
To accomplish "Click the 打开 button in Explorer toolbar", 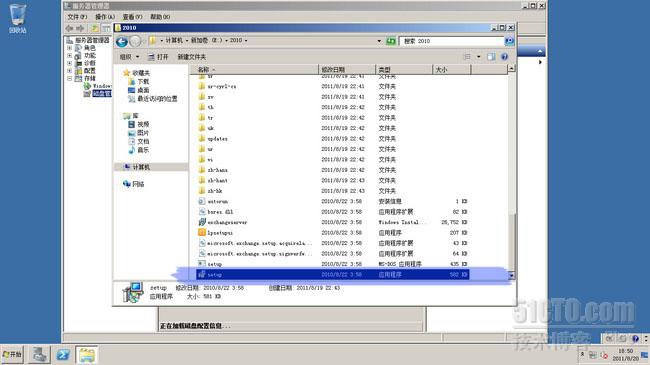I will [x=158, y=57].
